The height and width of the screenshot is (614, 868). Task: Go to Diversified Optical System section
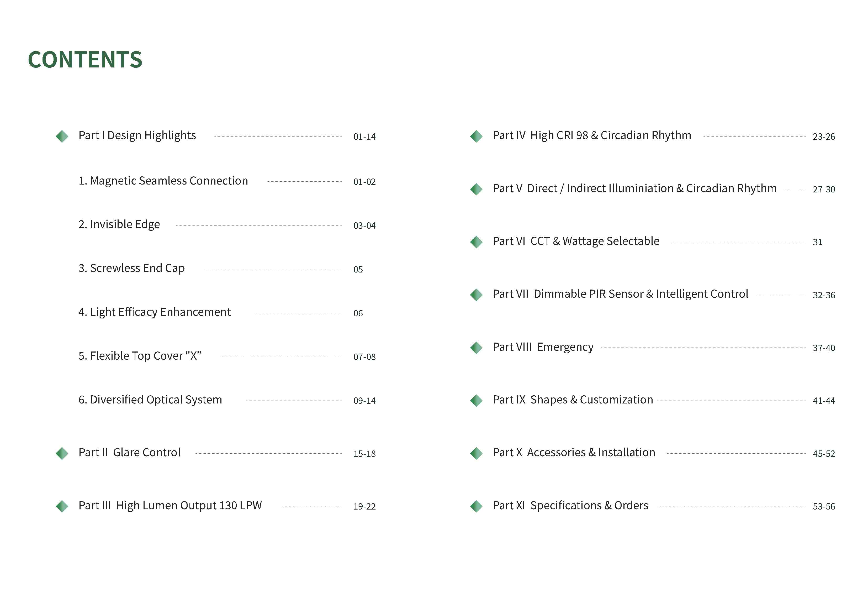coord(150,400)
